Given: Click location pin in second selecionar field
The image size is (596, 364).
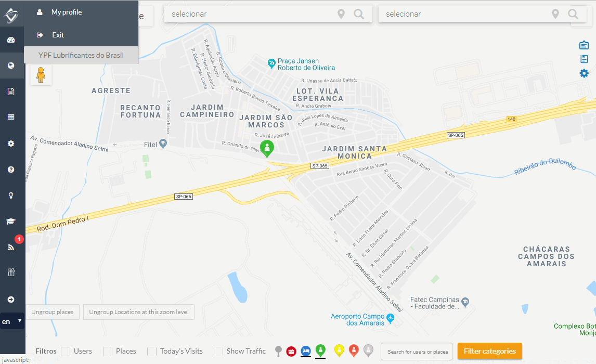Looking at the screenshot, I should (x=555, y=14).
